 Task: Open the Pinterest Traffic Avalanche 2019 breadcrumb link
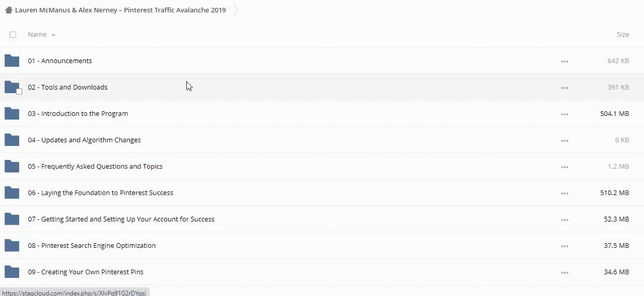point(120,10)
